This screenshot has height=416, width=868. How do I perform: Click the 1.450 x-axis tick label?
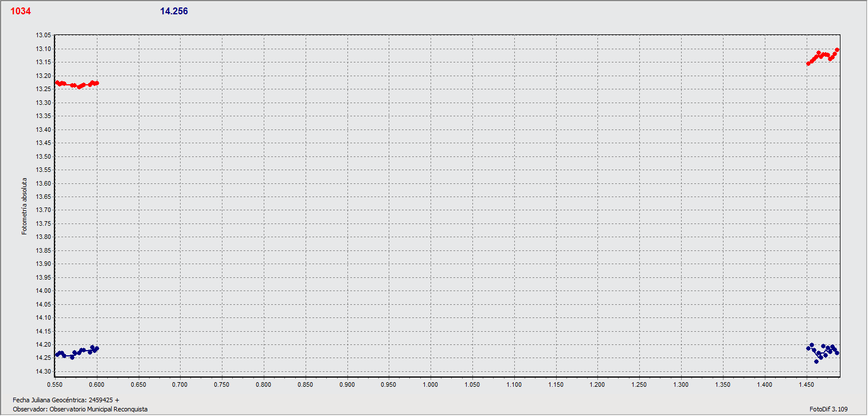coord(807,380)
